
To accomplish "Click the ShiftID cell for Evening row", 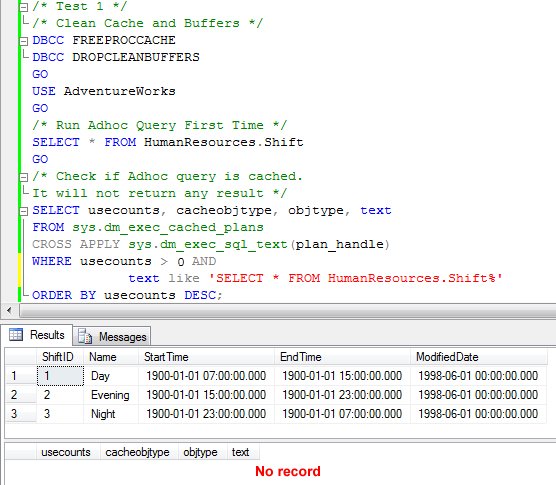I will click(60, 395).
